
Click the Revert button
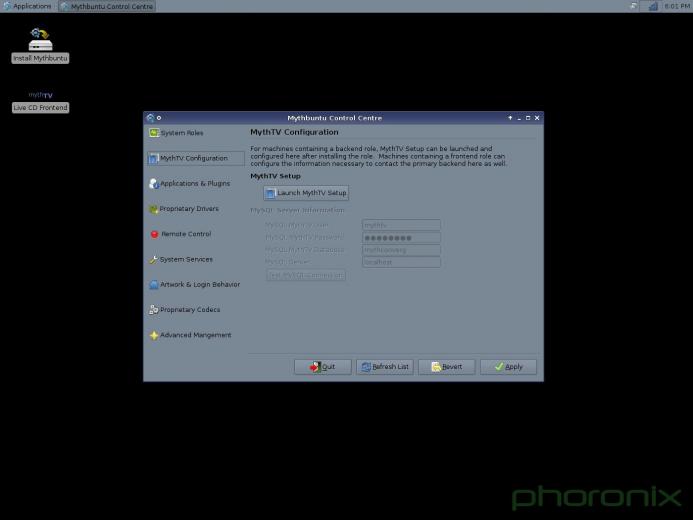446,367
